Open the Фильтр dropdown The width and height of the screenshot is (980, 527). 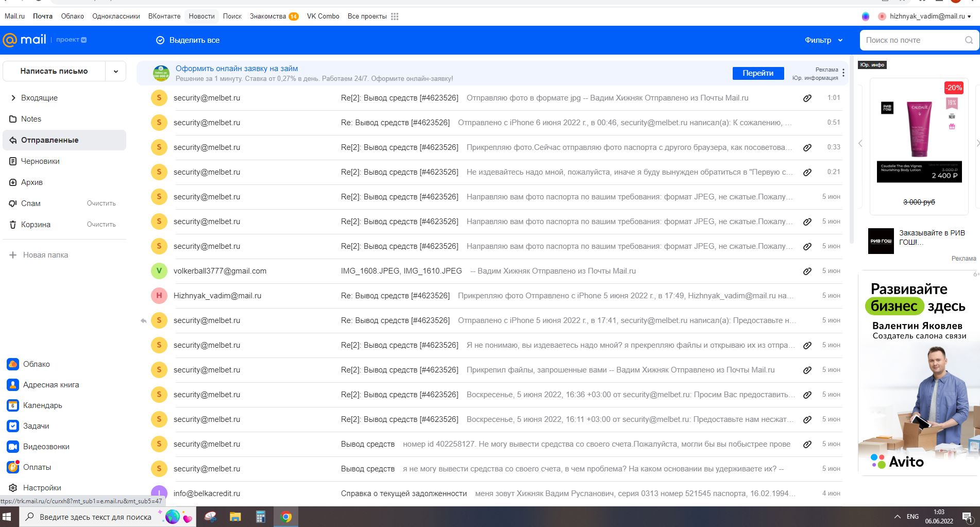823,40
